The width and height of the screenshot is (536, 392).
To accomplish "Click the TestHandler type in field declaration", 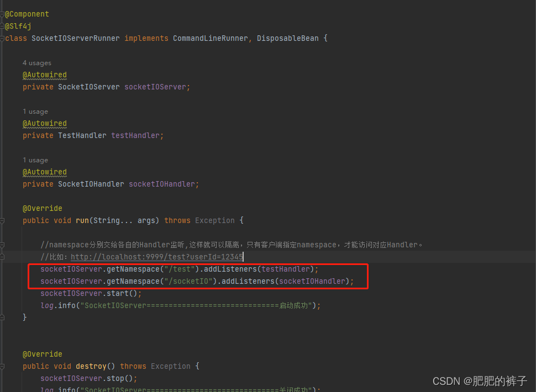I will pyautogui.click(x=82, y=136).
